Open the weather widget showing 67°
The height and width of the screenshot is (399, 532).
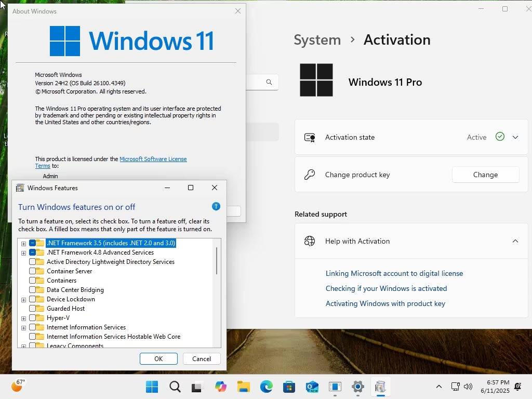click(18, 386)
